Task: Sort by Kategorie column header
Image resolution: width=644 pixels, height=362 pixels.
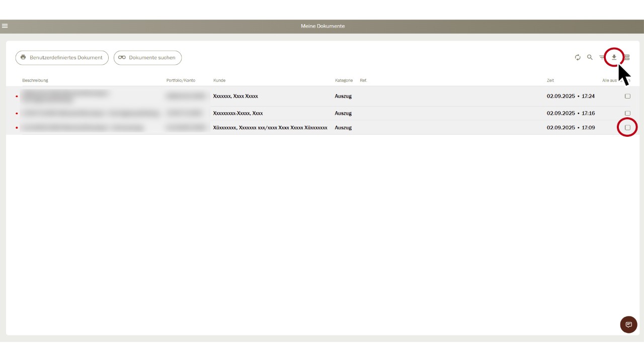Action: pos(344,80)
